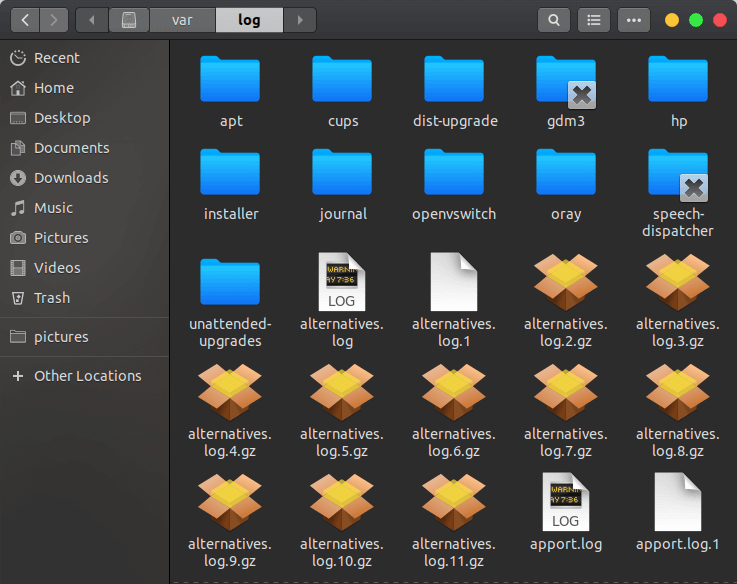Select the dist-upgrade folder

click(x=455, y=92)
